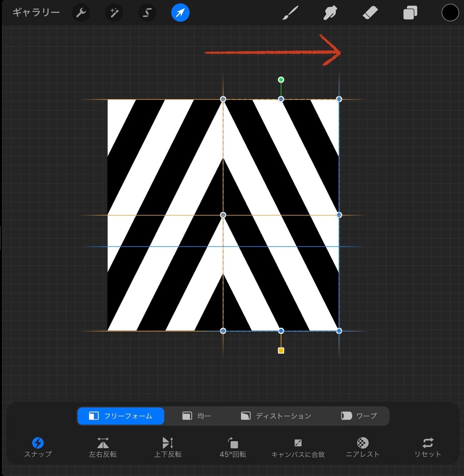The width and height of the screenshot is (464, 476).
Task: Click the bottom-left selection corner node
Action: point(223,331)
